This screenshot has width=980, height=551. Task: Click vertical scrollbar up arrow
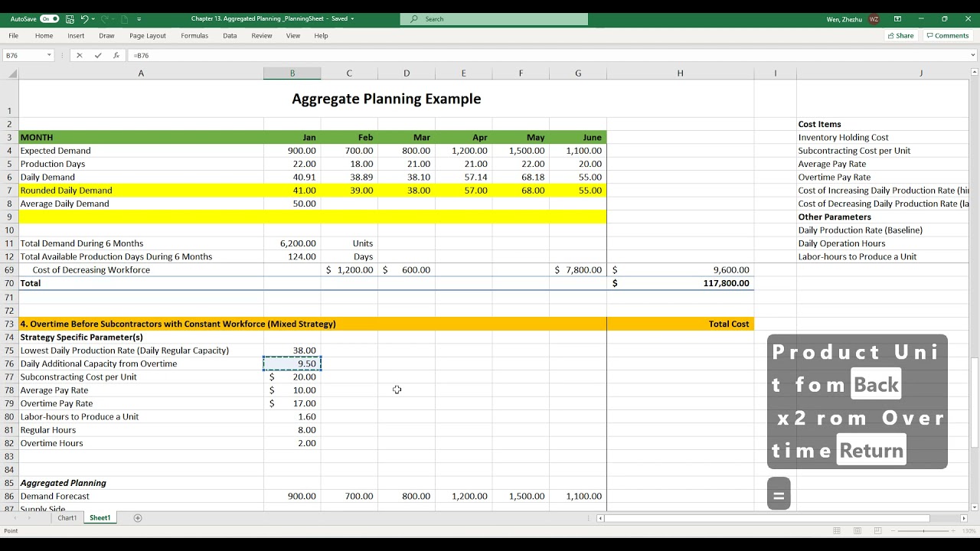[x=975, y=73]
